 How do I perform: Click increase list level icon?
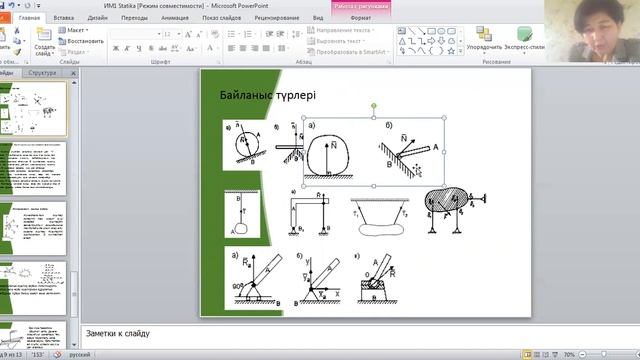(280, 34)
